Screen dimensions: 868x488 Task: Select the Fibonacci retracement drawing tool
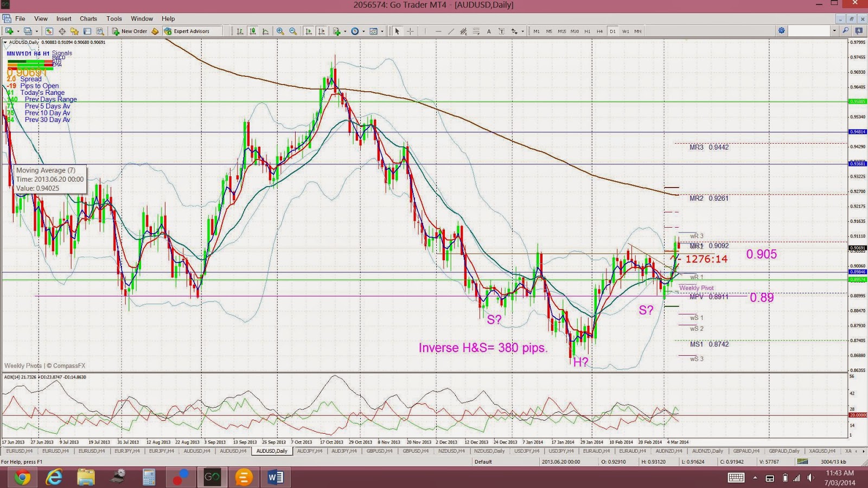pos(476,31)
